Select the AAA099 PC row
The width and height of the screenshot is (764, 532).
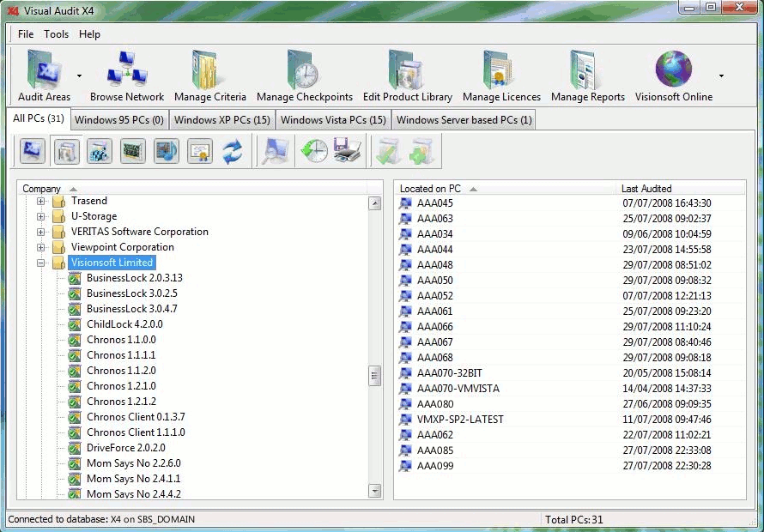[x=570, y=466]
